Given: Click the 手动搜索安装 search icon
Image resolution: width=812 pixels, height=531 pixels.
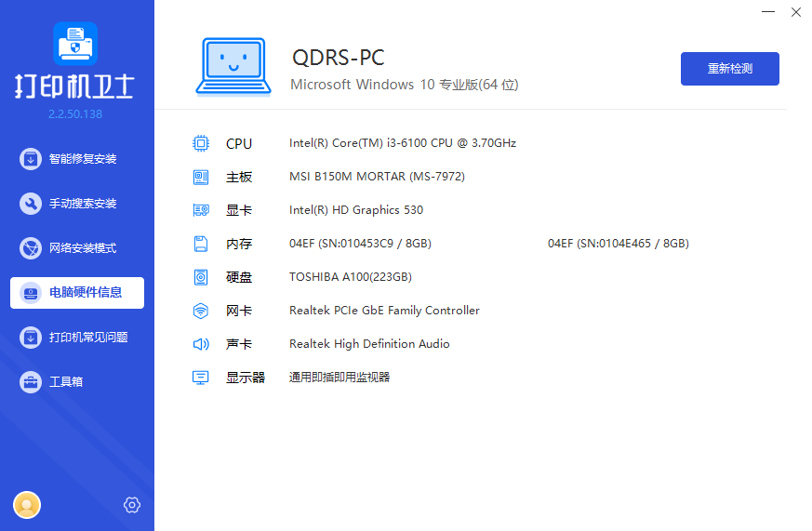Looking at the screenshot, I should tap(31, 204).
